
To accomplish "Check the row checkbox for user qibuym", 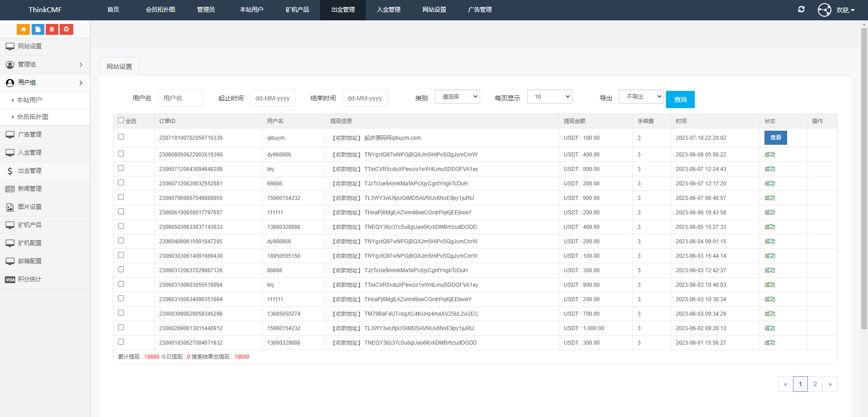I will (121, 137).
